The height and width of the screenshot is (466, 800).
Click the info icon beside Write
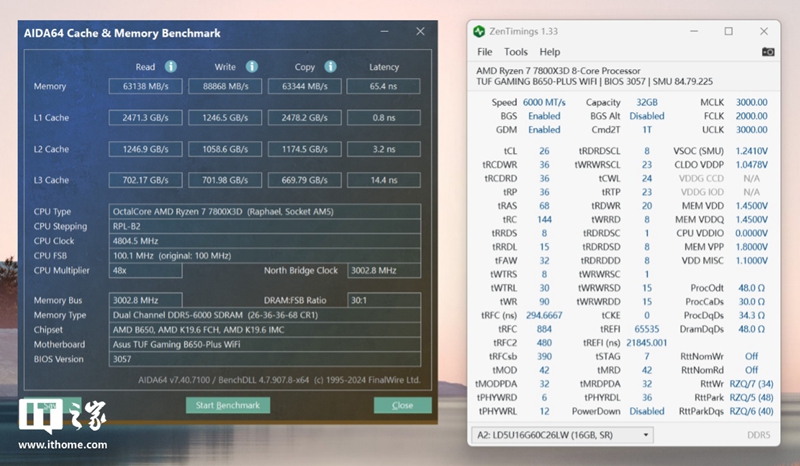tap(250, 67)
